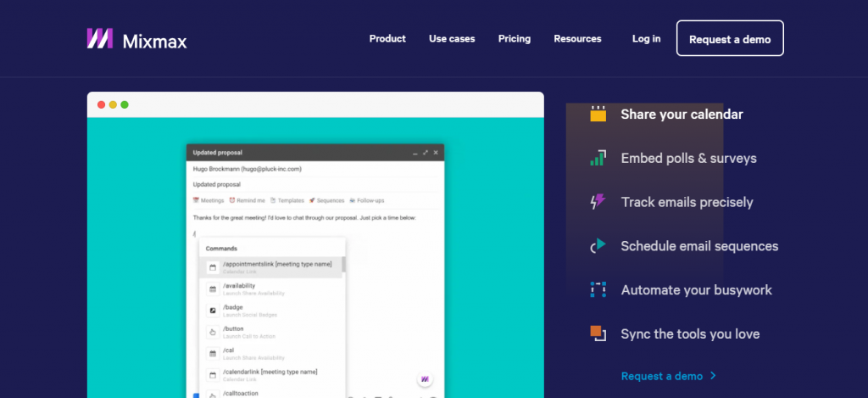The image size is (868, 398).
Task: Follow the blue Request a demo link
Action: pyautogui.click(x=661, y=376)
